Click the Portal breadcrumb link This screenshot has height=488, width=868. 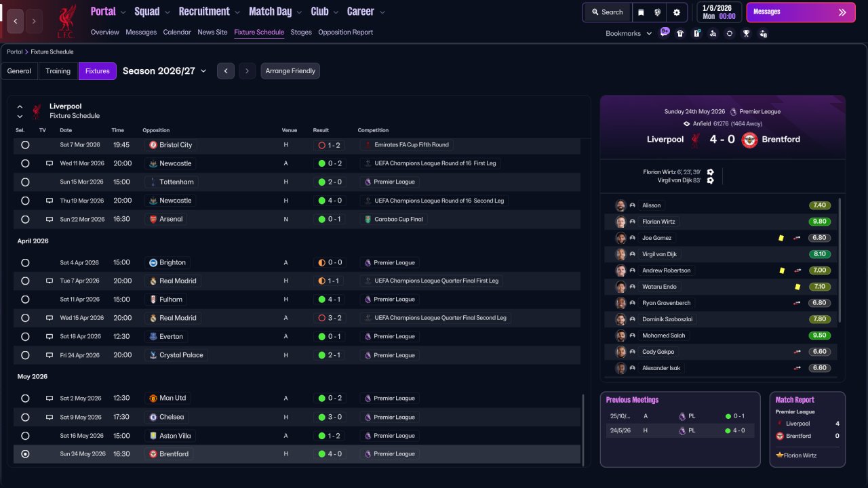point(14,52)
